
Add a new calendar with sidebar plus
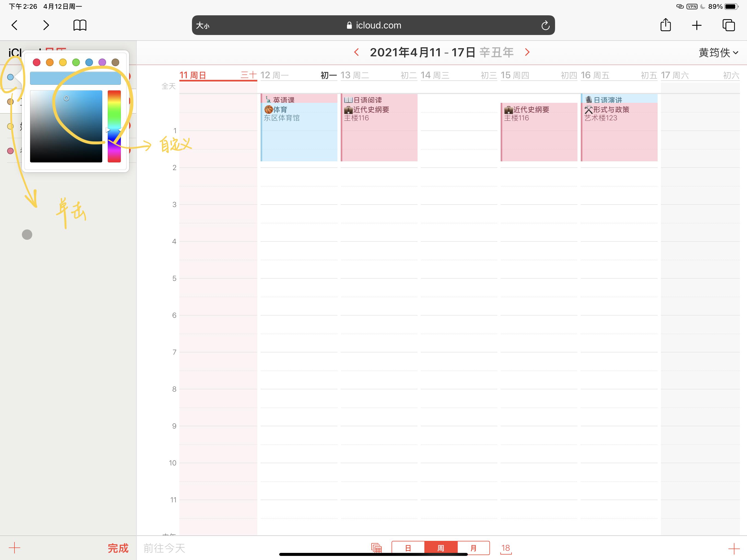pos(14,548)
